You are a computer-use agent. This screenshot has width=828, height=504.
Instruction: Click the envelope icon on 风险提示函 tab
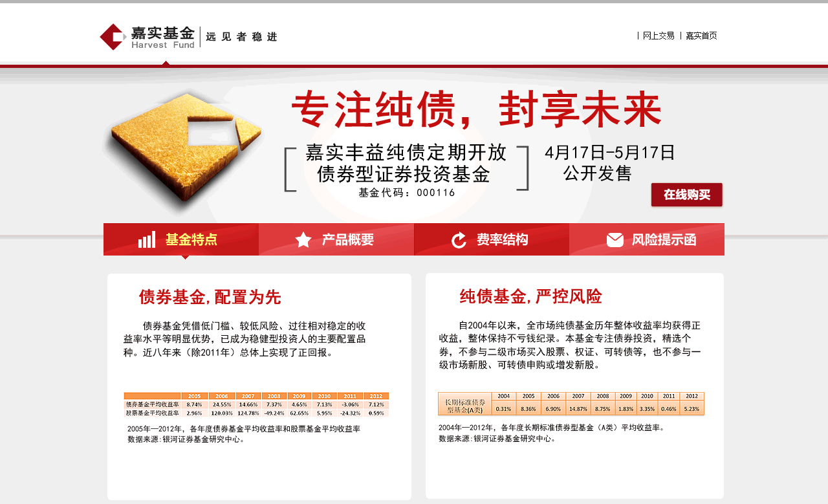coord(615,240)
